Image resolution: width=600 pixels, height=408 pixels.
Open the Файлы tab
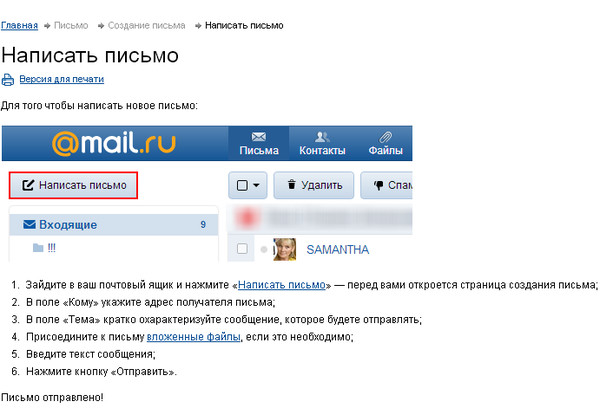385,144
